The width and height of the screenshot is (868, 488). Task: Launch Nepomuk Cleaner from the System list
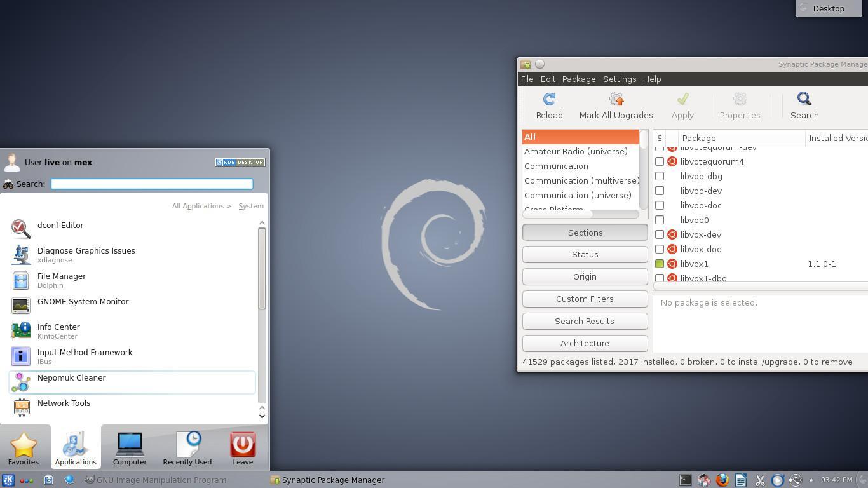(x=71, y=379)
